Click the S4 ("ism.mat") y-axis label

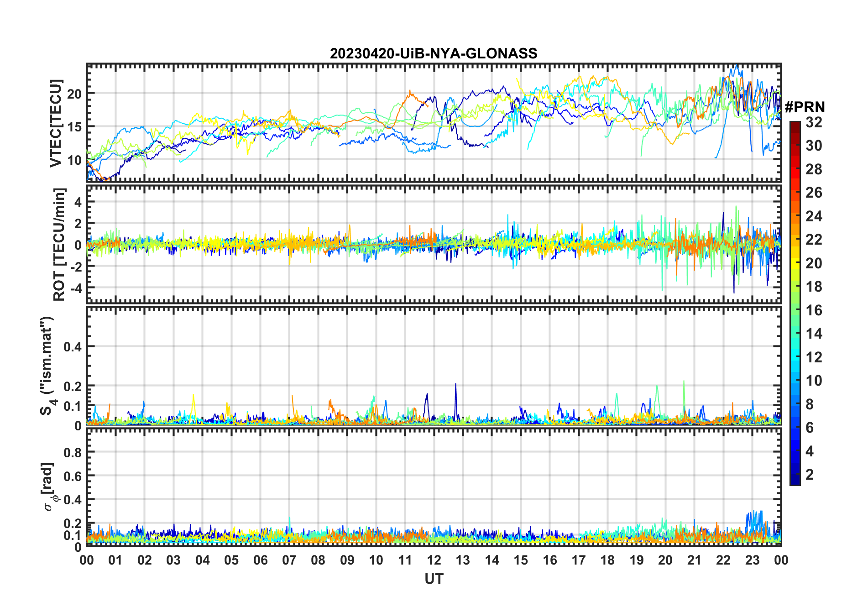[48, 366]
